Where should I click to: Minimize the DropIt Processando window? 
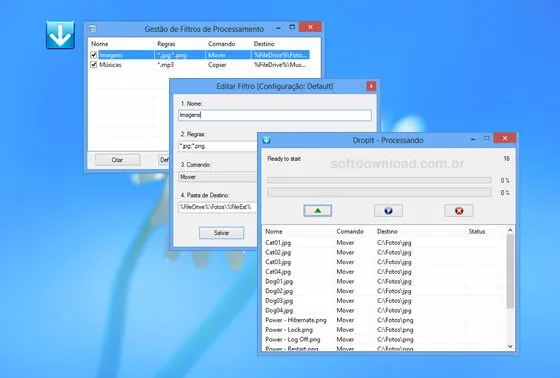[473, 139]
